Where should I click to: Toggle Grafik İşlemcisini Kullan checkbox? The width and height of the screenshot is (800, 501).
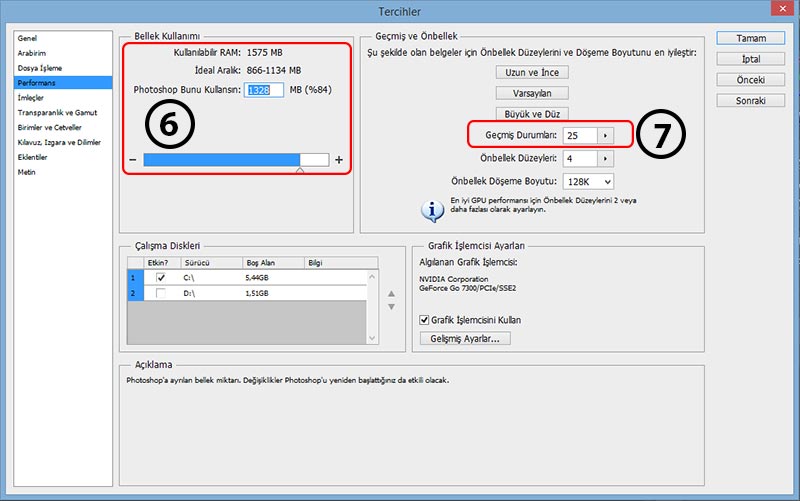point(424,320)
